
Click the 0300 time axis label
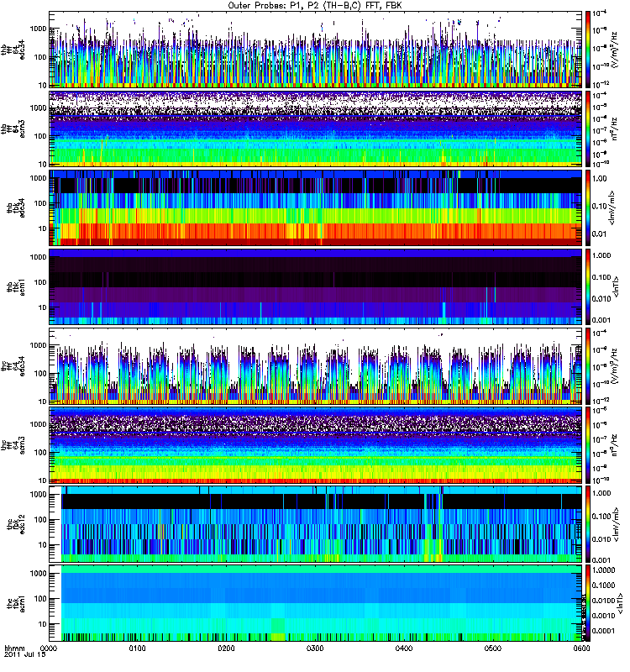tap(315, 648)
